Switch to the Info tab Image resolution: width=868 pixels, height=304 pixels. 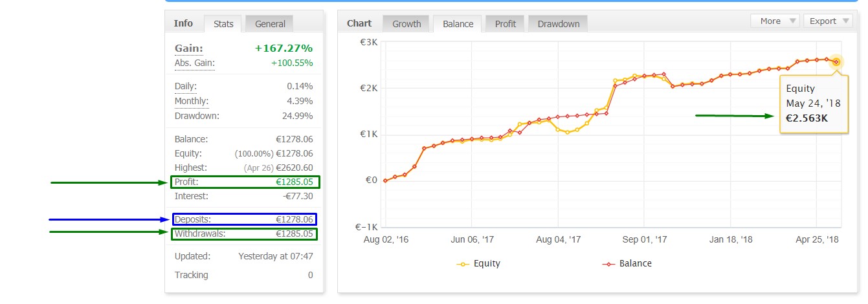pos(183,23)
